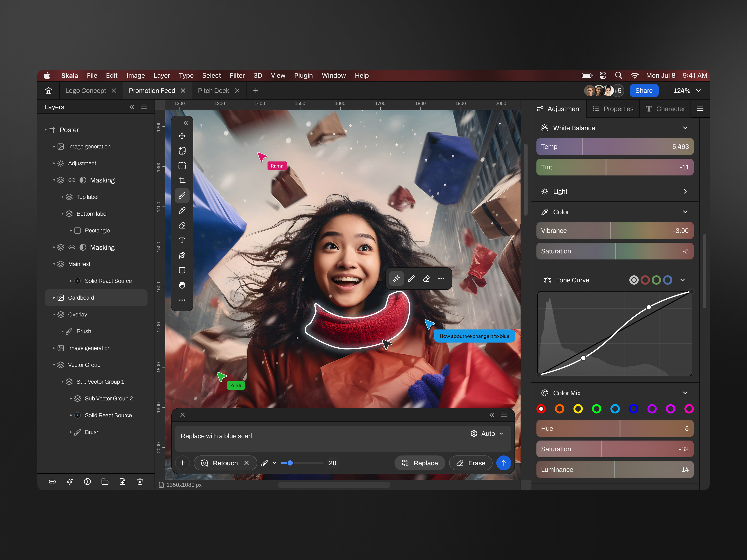Image resolution: width=747 pixels, height=560 pixels.
Task: Select the green channel swatch in Color Mix
Action: [x=597, y=409]
